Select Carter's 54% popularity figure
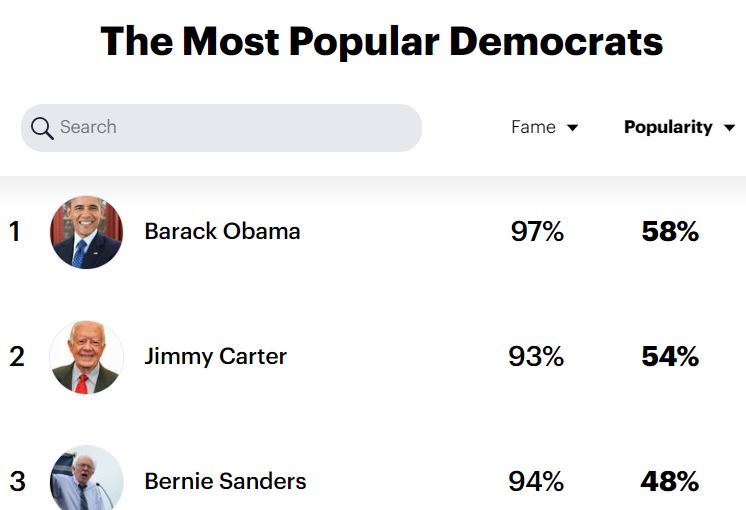 tap(670, 356)
